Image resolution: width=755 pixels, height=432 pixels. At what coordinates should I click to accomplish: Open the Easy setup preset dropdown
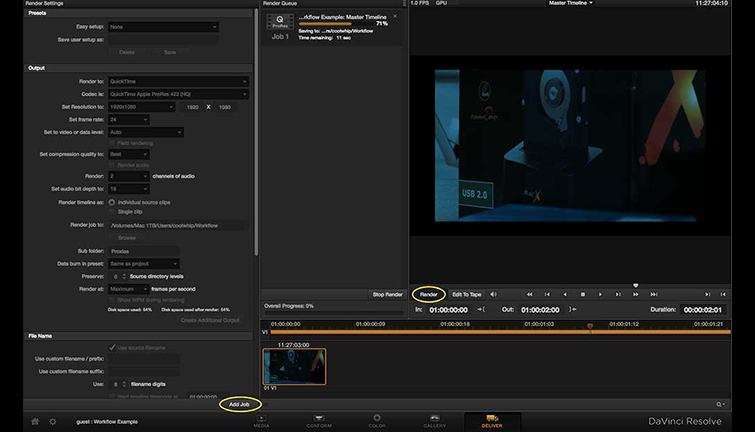coord(163,27)
